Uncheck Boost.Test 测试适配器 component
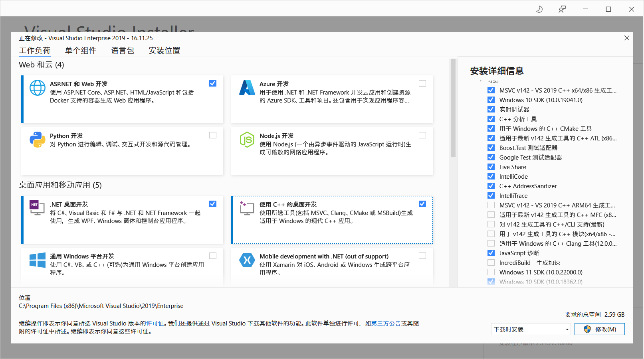644x359 pixels. 491,148
